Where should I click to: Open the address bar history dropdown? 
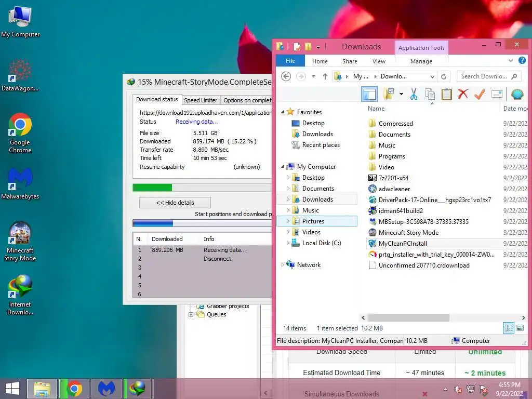tap(432, 77)
